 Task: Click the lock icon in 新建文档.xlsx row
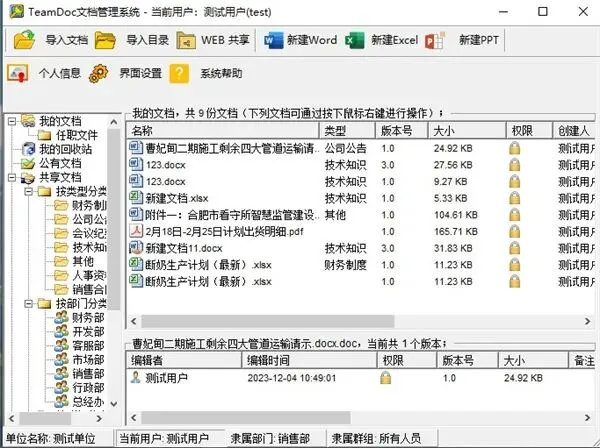point(515,198)
